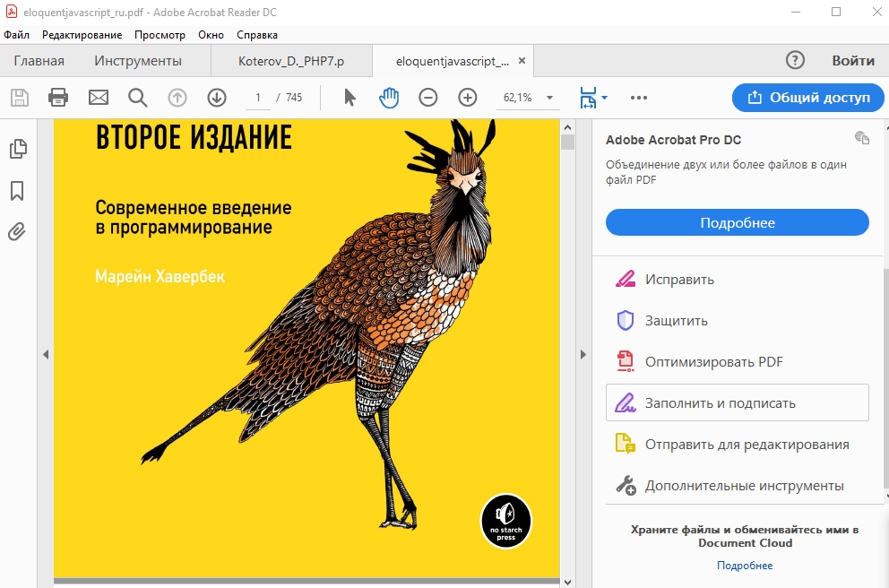The width and height of the screenshot is (889, 588).
Task: Zoom out with the minus icon
Action: point(428,98)
